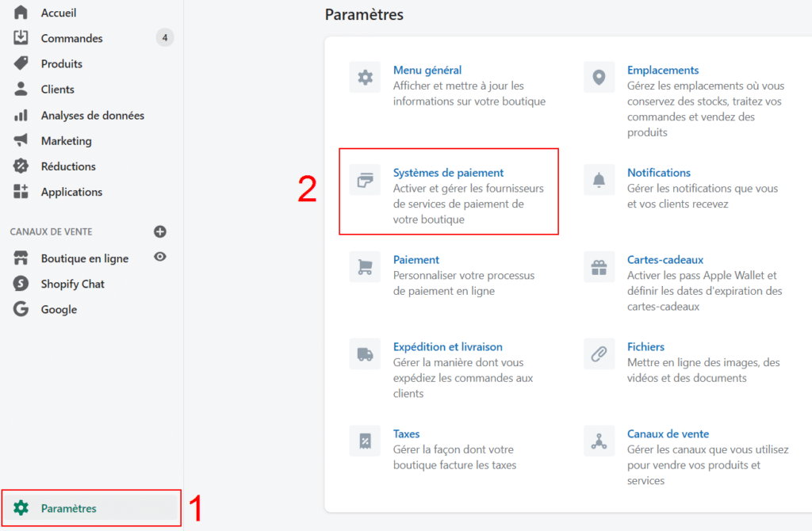Select Paramètres at the sidebar bottom
Viewport: 812px width, 531px height.
[69, 508]
